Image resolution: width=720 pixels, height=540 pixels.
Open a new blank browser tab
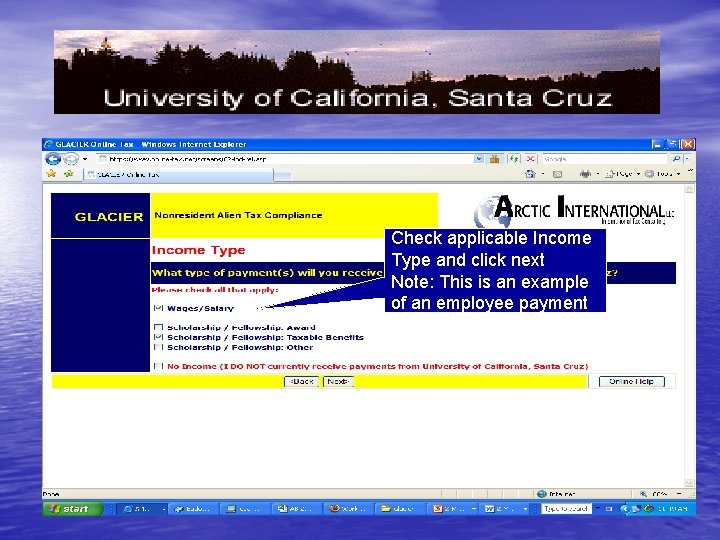283,175
